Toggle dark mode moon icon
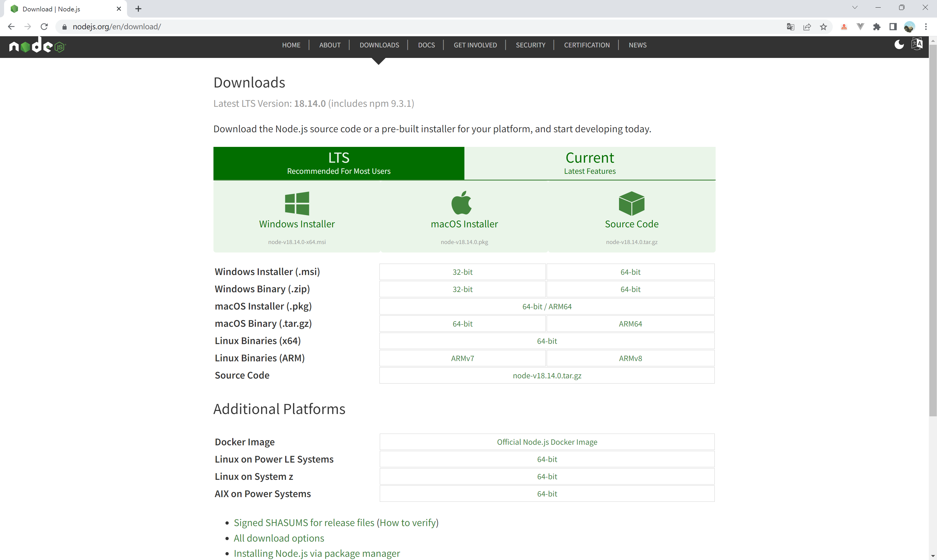937x560 pixels. point(899,45)
